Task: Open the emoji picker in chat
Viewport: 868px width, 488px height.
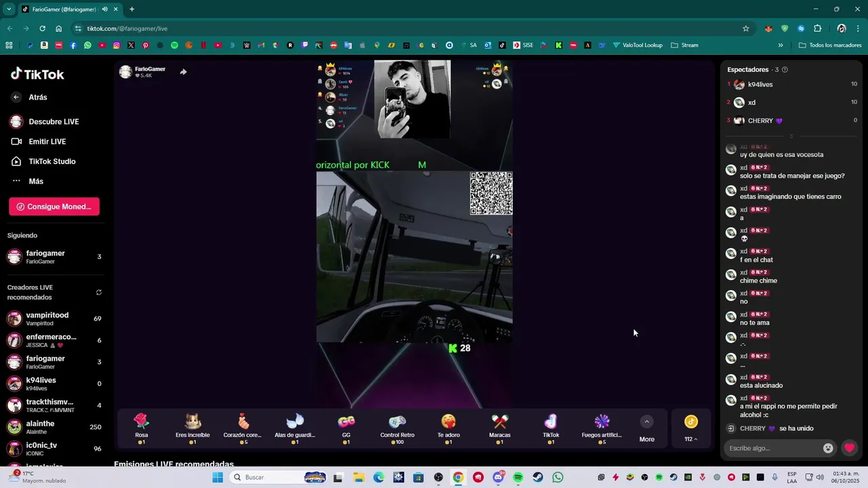Action: pyautogui.click(x=828, y=448)
